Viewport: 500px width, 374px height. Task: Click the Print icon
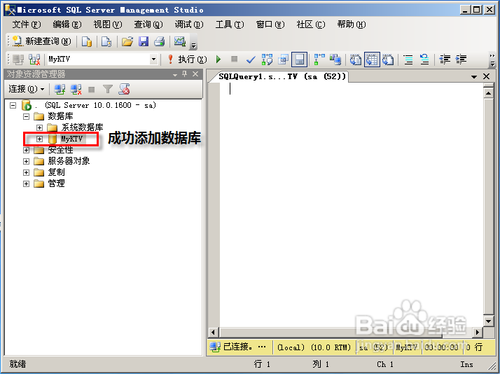(x=160, y=42)
